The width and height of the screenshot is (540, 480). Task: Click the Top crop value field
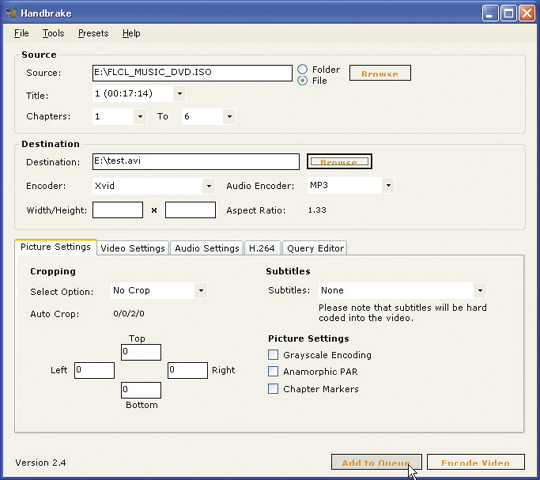(141, 352)
